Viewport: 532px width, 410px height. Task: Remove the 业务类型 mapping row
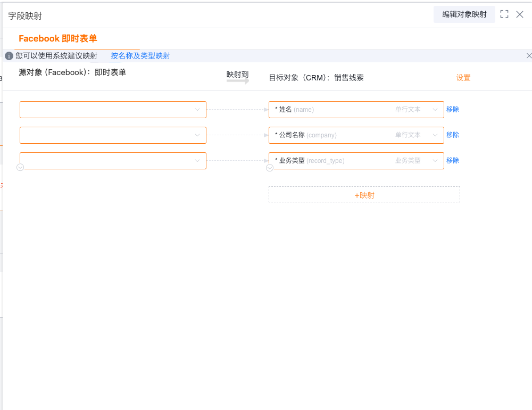[453, 160]
